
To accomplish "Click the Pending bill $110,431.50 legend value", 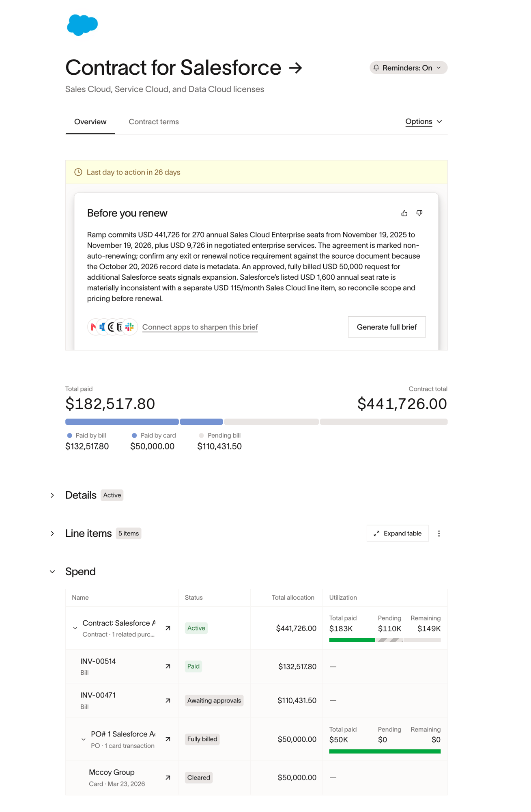I will click(219, 446).
